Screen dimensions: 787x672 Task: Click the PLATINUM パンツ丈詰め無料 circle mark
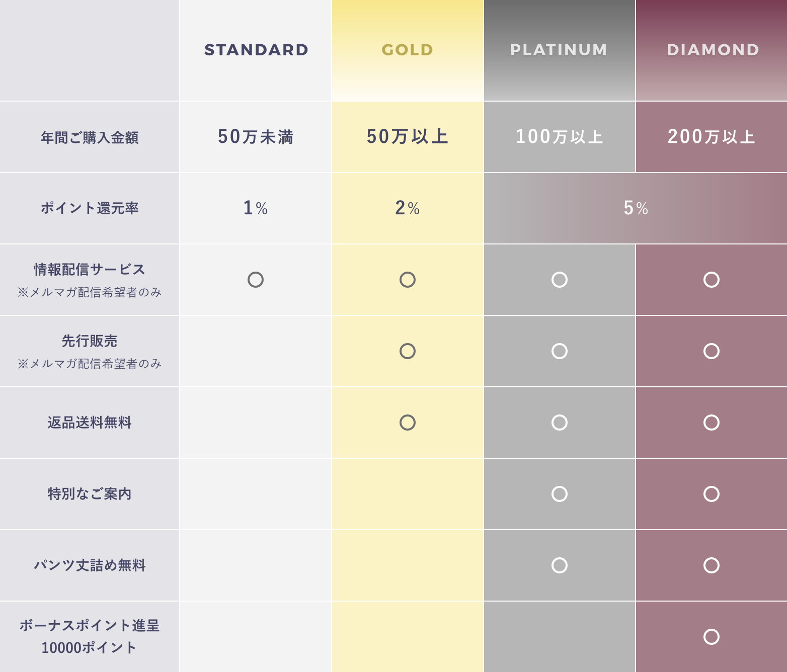click(560, 565)
